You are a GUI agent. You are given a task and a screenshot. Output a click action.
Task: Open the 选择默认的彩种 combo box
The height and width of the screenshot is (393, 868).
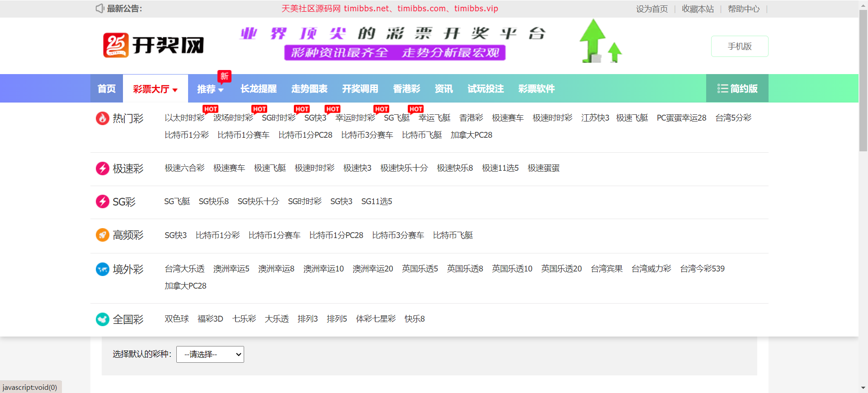pyautogui.click(x=210, y=354)
